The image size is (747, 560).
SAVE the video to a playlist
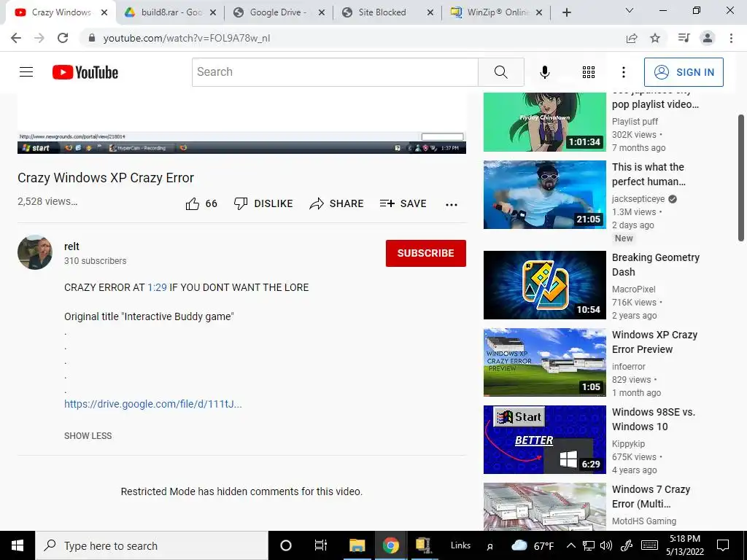403,204
